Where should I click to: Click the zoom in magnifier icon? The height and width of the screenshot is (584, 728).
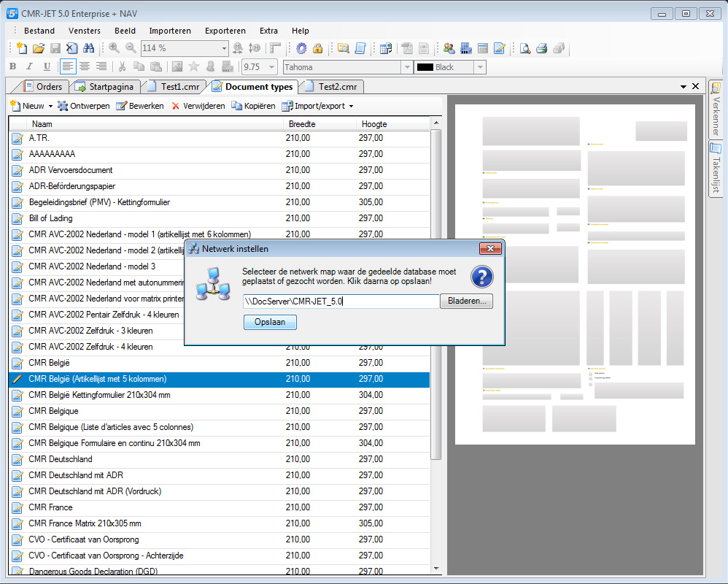(x=114, y=48)
